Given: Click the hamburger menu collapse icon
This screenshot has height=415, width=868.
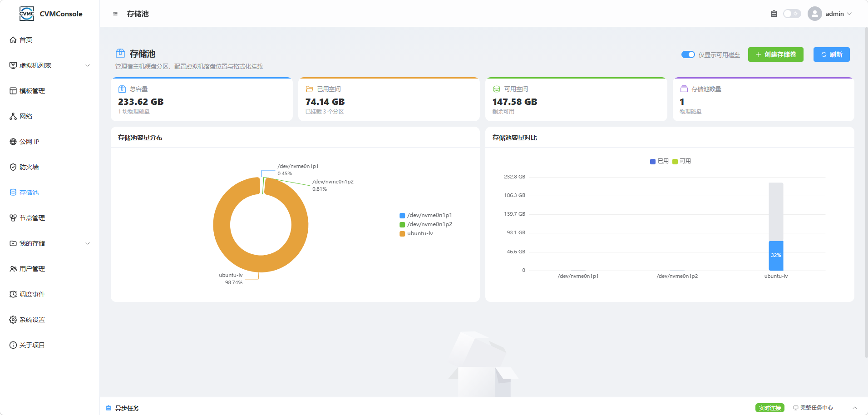Looking at the screenshot, I should click(x=115, y=14).
